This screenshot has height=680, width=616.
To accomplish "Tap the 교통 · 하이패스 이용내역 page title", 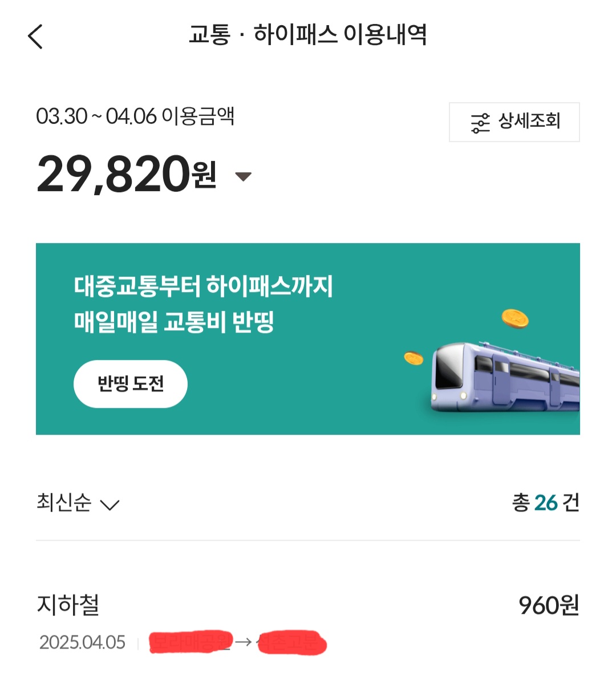I will pos(308,35).
